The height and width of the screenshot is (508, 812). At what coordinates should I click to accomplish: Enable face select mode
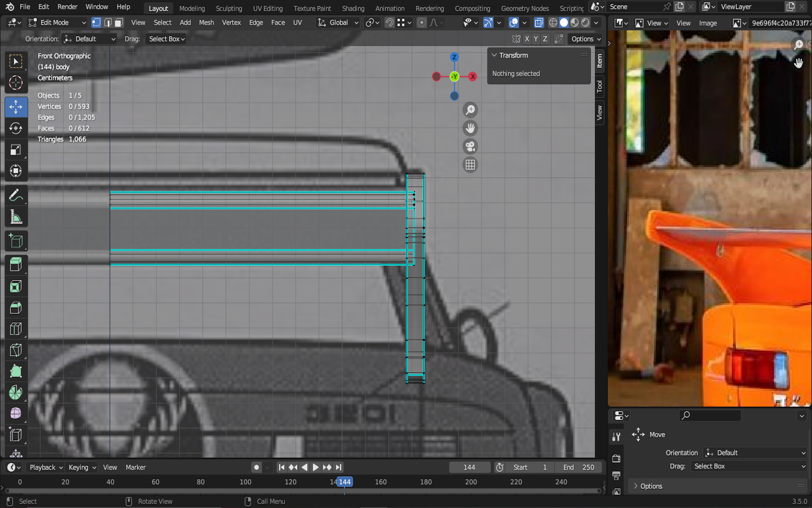point(118,23)
